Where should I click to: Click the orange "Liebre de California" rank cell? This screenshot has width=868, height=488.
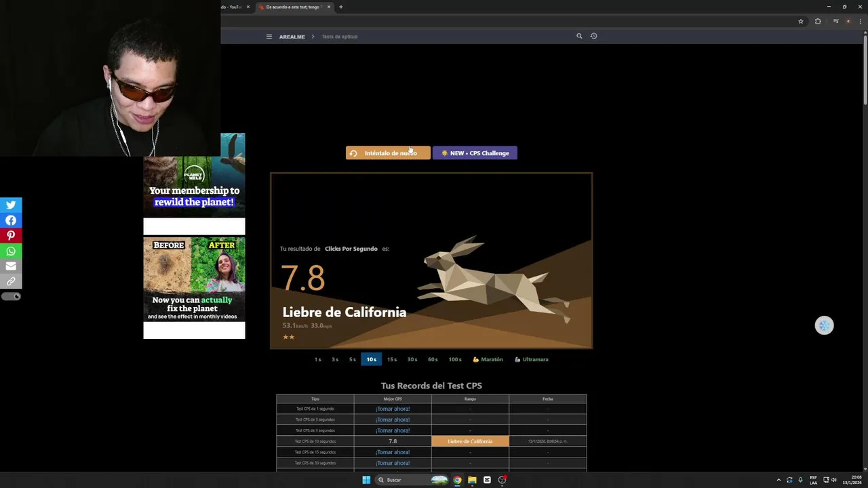(470, 441)
